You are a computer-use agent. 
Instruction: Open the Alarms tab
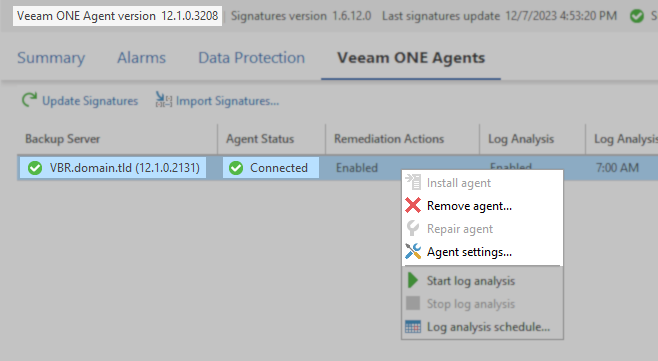[x=141, y=58]
